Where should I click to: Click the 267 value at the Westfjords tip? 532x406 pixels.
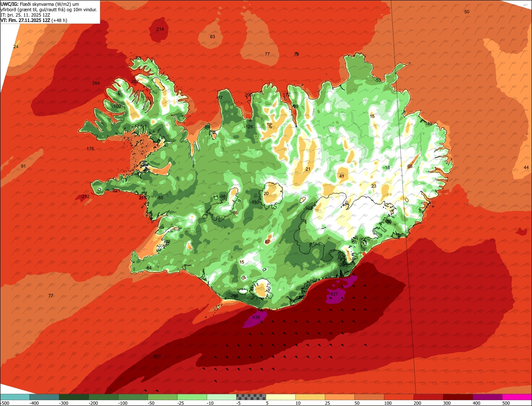135,81
